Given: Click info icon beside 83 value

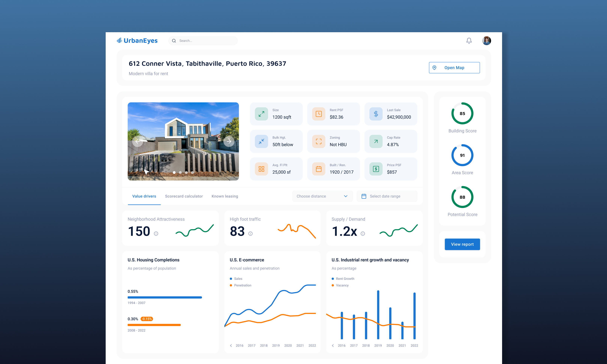Looking at the screenshot, I should [250, 233].
